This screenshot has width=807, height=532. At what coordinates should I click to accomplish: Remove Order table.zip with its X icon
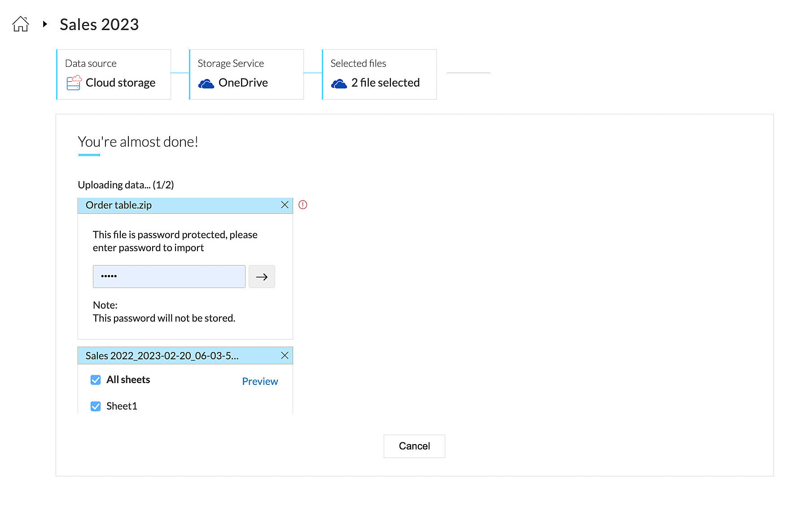285,205
